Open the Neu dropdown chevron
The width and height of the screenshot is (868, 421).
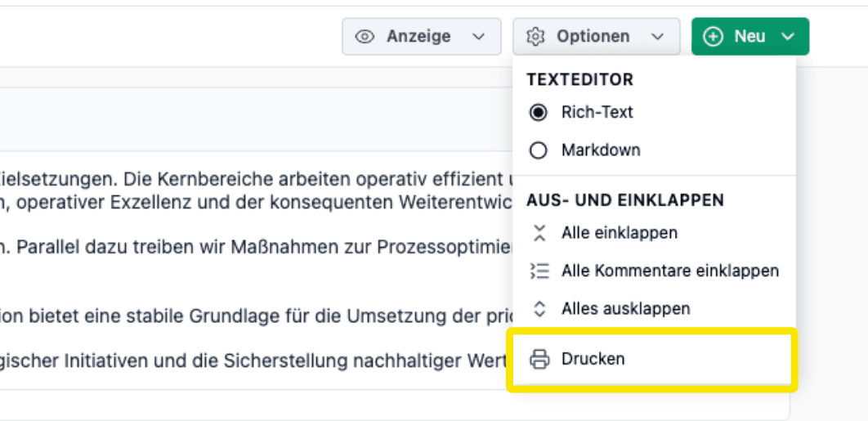click(x=787, y=37)
